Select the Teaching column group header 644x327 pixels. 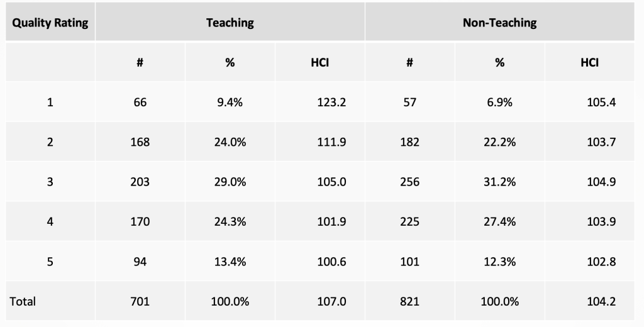pyautogui.click(x=230, y=22)
